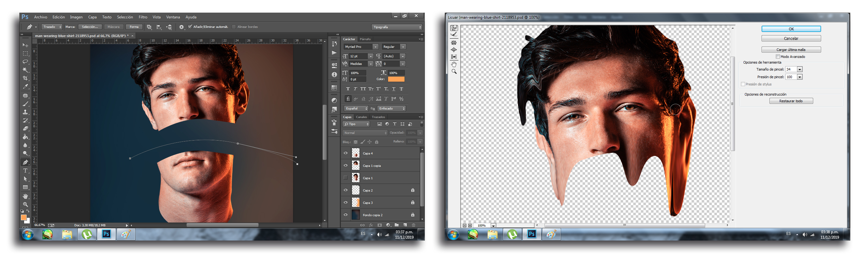Screen dimensions: 868x257
Task: Click the Forma button
Action: 134,27
